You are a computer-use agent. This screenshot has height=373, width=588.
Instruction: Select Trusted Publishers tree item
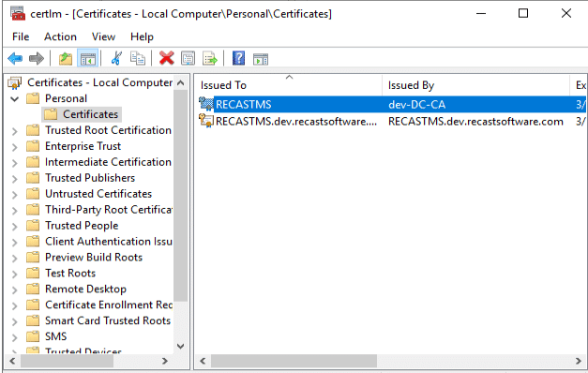(90, 178)
